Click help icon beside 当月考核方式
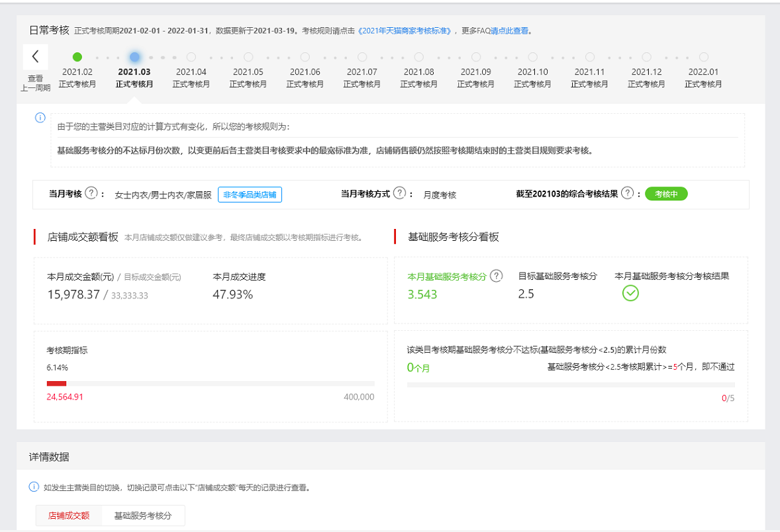Image resolution: width=780 pixels, height=532 pixels. pos(399,193)
